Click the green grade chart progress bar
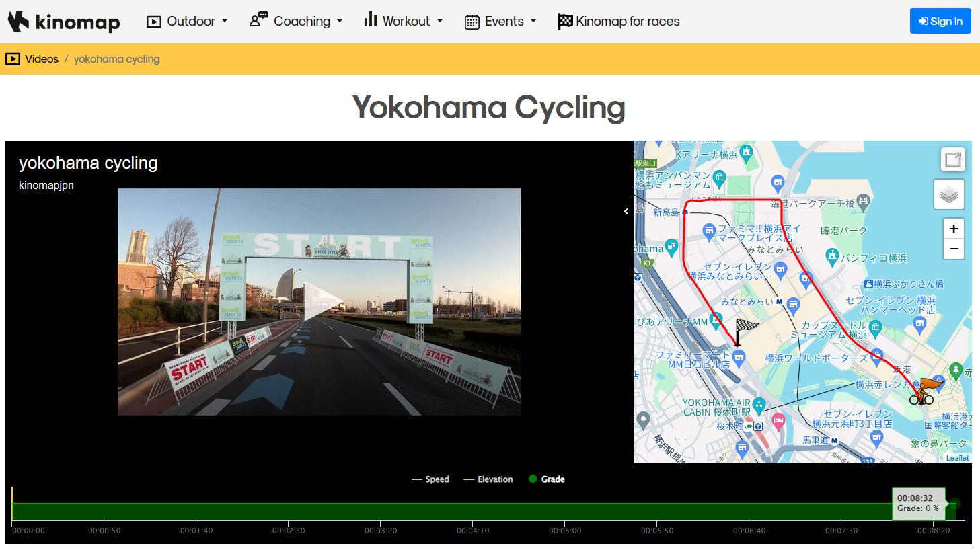 click(484, 512)
